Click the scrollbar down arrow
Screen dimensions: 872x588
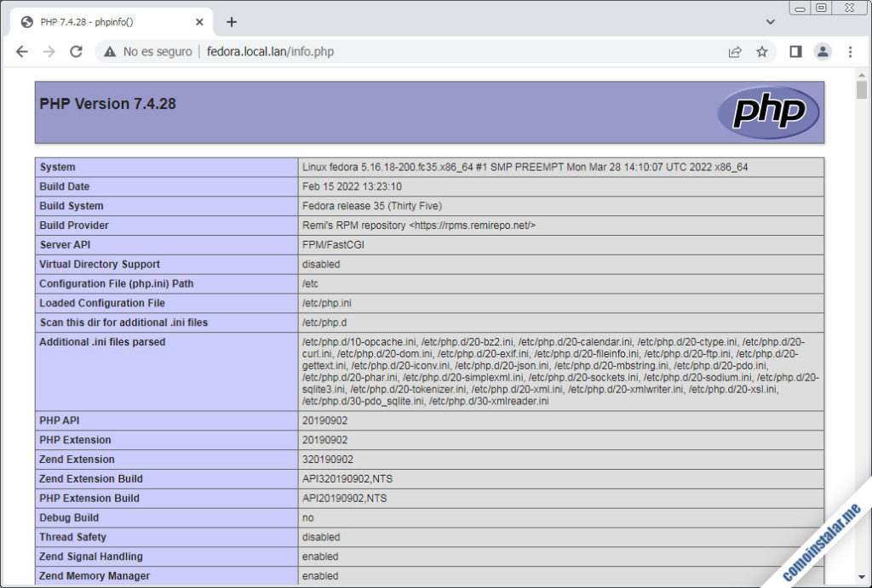[862, 577]
